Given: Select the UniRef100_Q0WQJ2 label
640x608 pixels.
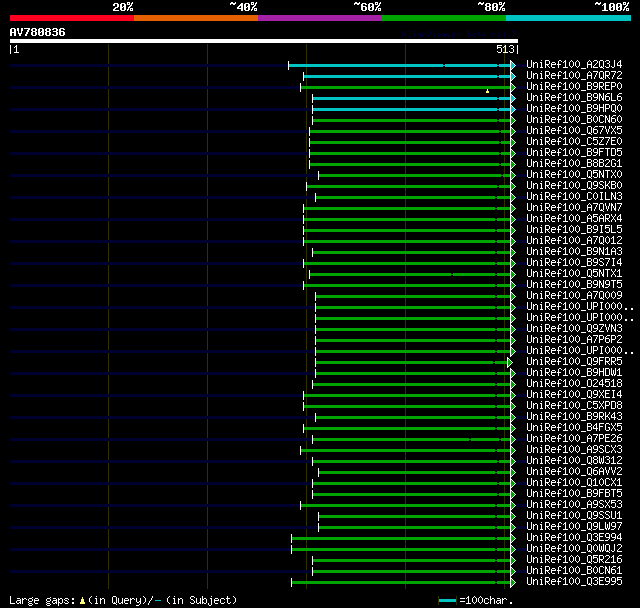Looking at the screenshot, I should point(574,549).
